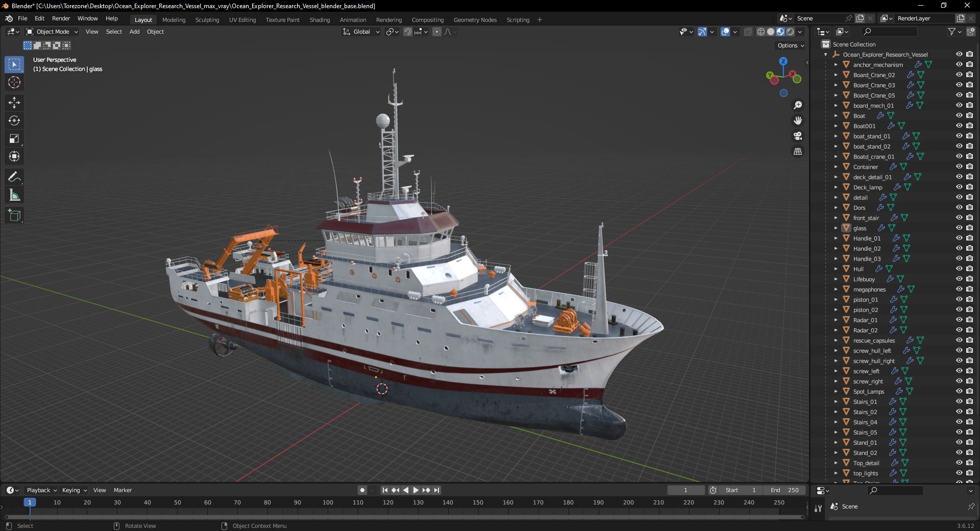Jump to first frame in timeline
This screenshot has width=980, height=531.
[385, 490]
